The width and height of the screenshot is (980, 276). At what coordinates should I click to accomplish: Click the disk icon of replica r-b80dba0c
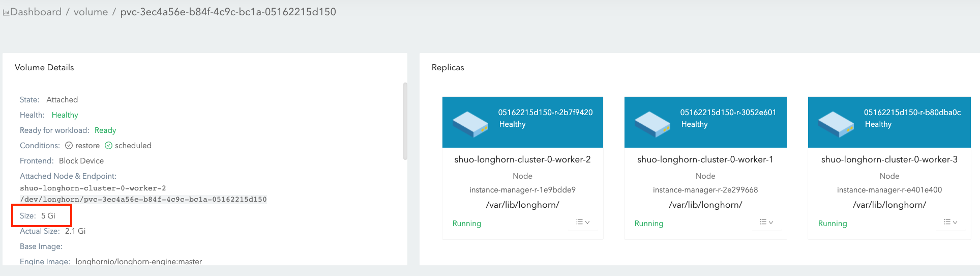click(836, 124)
